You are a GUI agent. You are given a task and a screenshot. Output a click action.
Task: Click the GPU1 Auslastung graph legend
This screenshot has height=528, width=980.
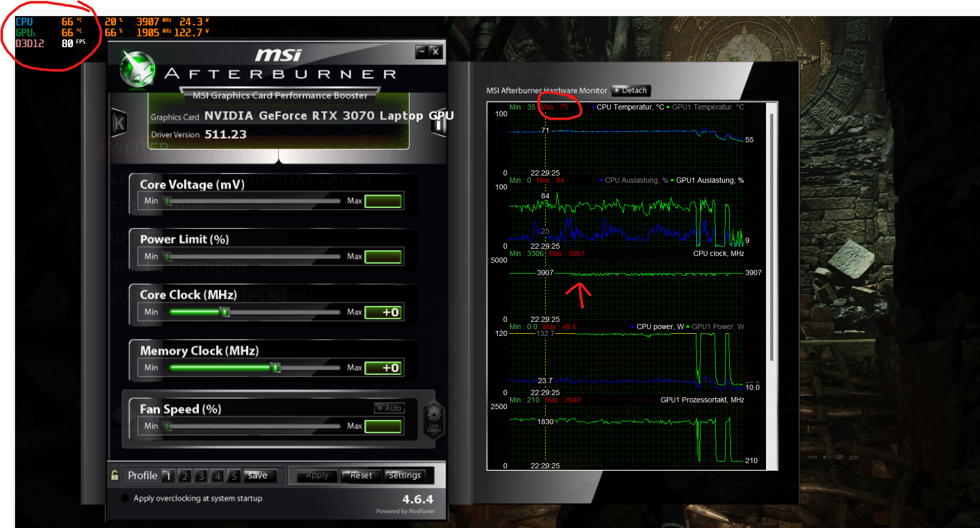pos(707,180)
